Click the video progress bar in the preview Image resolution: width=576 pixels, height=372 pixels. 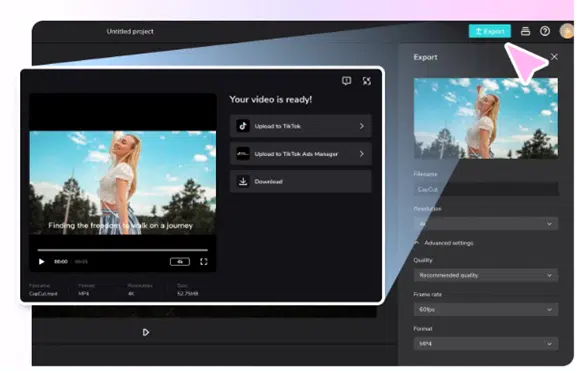coord(122,250)
